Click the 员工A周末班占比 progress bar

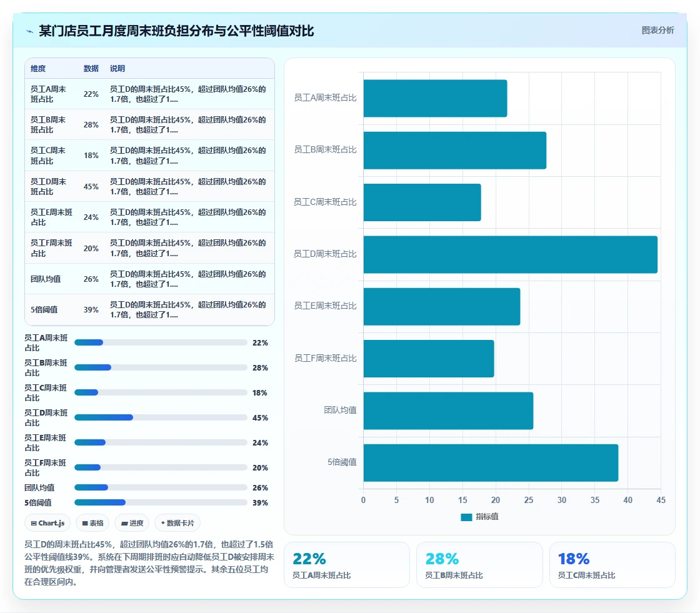coord(161,342)
